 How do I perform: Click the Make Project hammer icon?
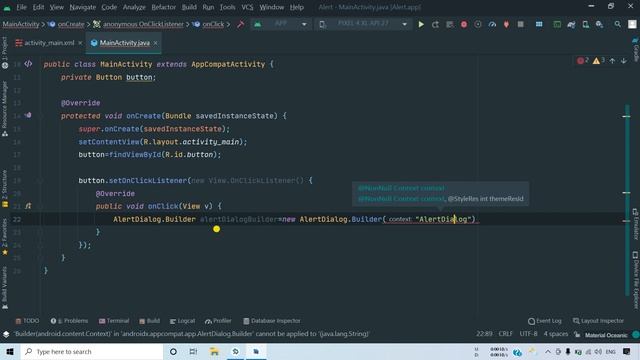[240, 24]
